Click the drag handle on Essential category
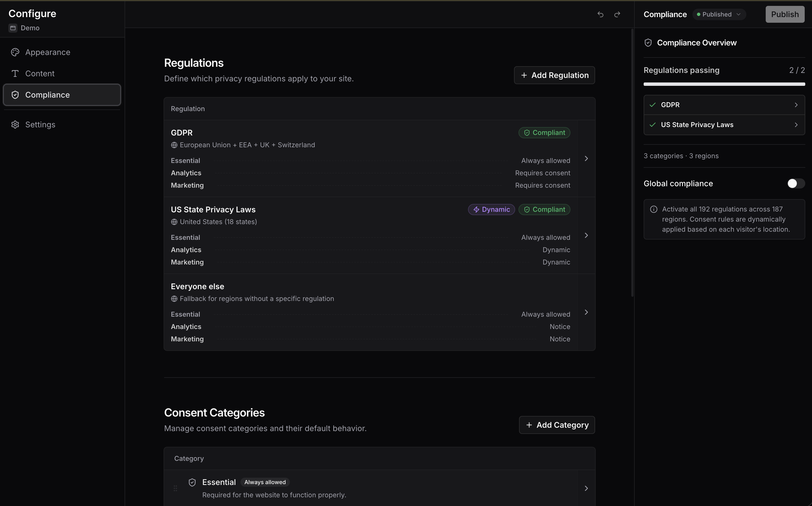The height and width of the screenshot is (506, 812). tap(175, 488)
